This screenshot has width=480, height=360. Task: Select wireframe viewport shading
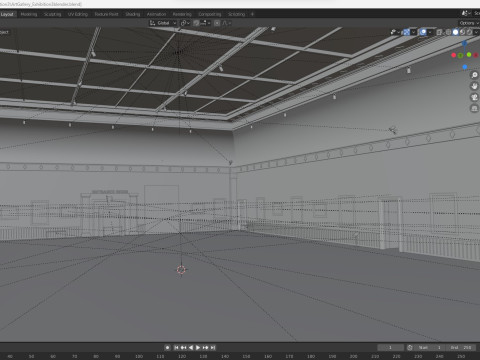pos(448,32)
